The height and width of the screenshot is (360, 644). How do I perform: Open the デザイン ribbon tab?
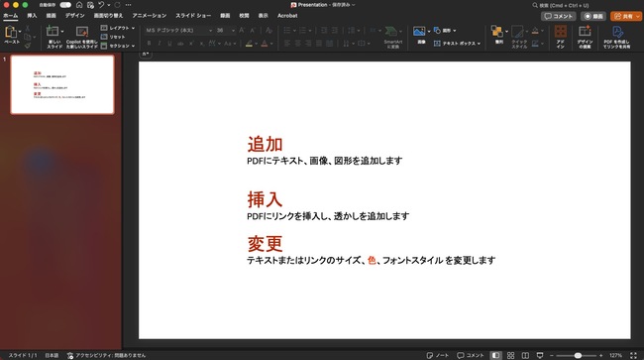(x=74, y=16)
